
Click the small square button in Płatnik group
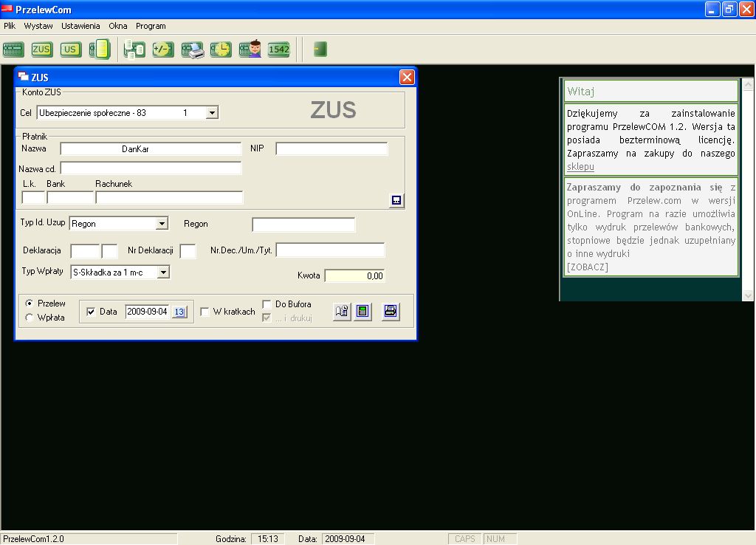tap(396, 200)
